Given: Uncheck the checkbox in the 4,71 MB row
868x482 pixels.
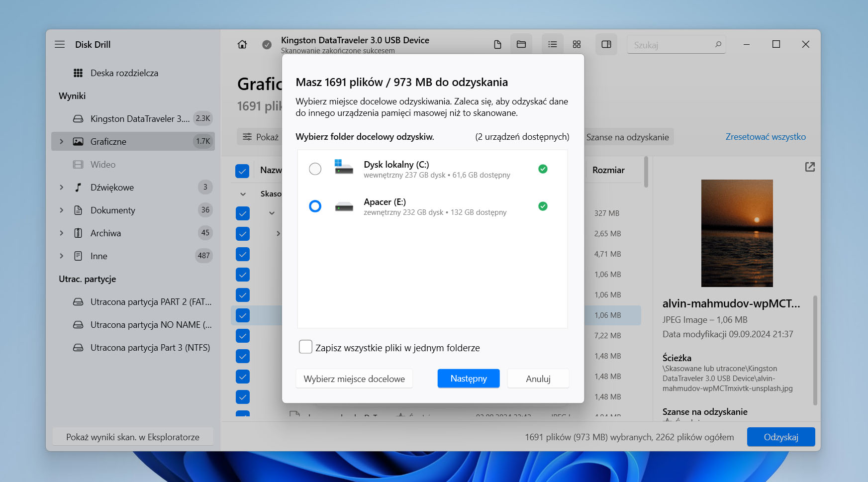Looking at the screenshot, I should tap(242, 254).
